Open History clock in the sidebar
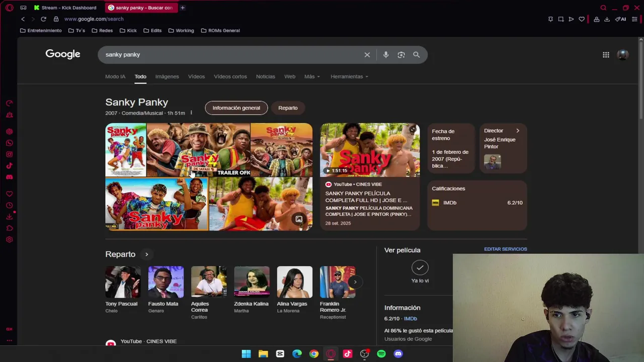The width and height of the screenshot is (644, 362). click(x=9, y=205)
